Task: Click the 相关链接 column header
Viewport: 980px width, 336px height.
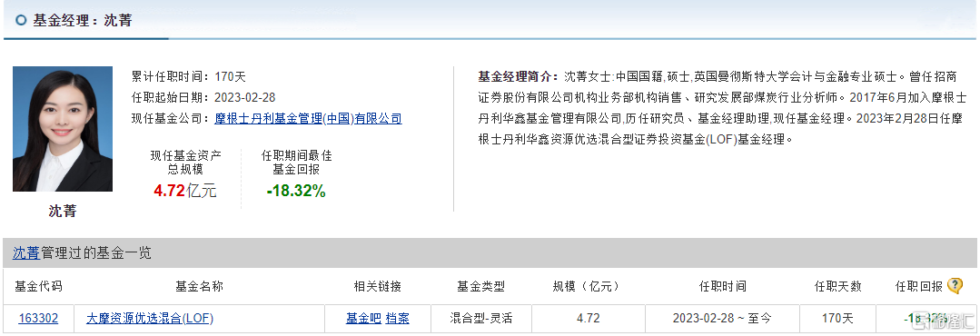Action: pos(378,287)
